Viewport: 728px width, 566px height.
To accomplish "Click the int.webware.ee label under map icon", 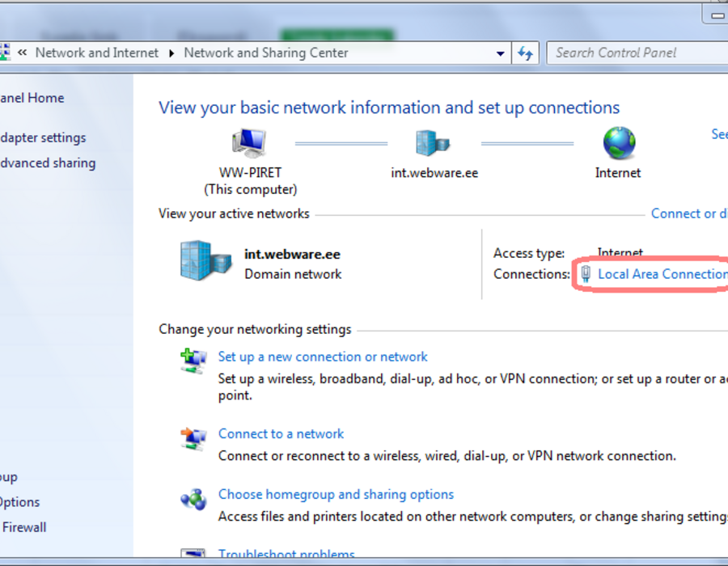I will 434,172.
